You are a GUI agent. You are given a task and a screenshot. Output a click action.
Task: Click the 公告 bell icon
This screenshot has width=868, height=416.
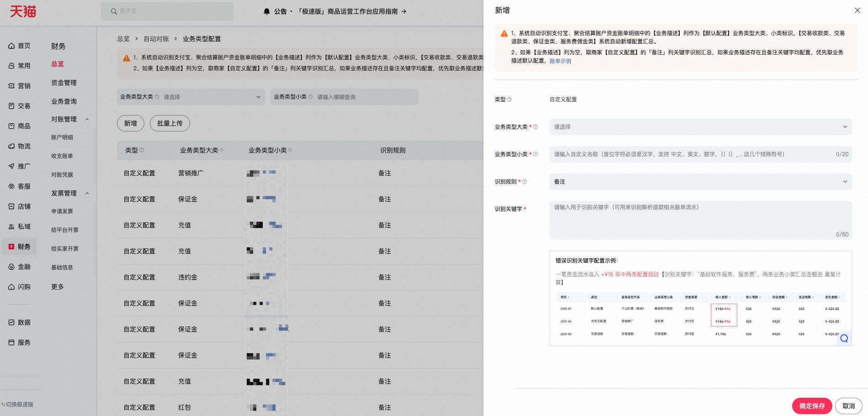267,11
